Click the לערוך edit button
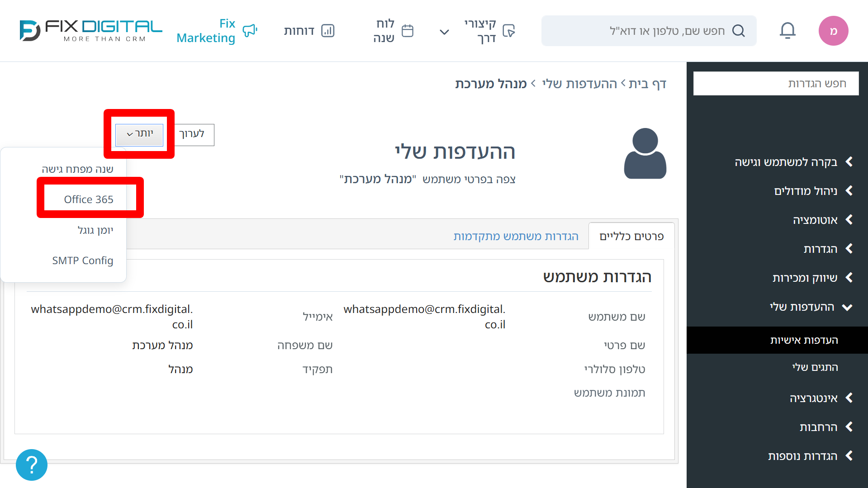This screenshot has height=488, width=868. click(x=192, y=134)
